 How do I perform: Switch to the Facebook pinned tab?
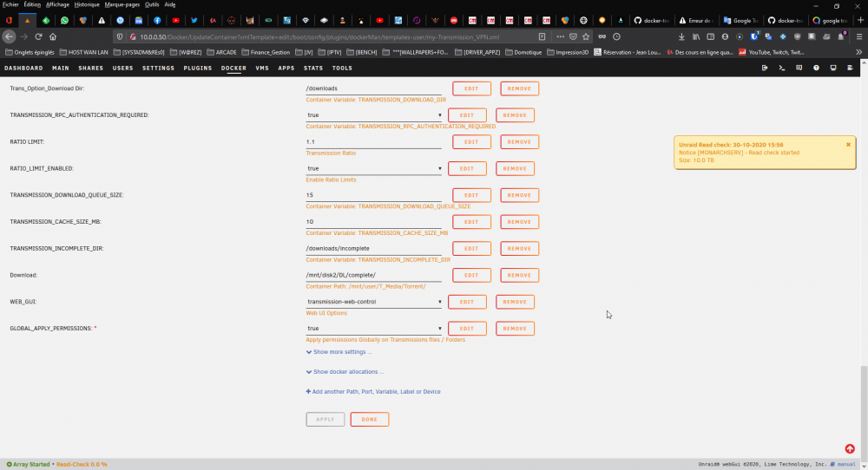point(157,21)
